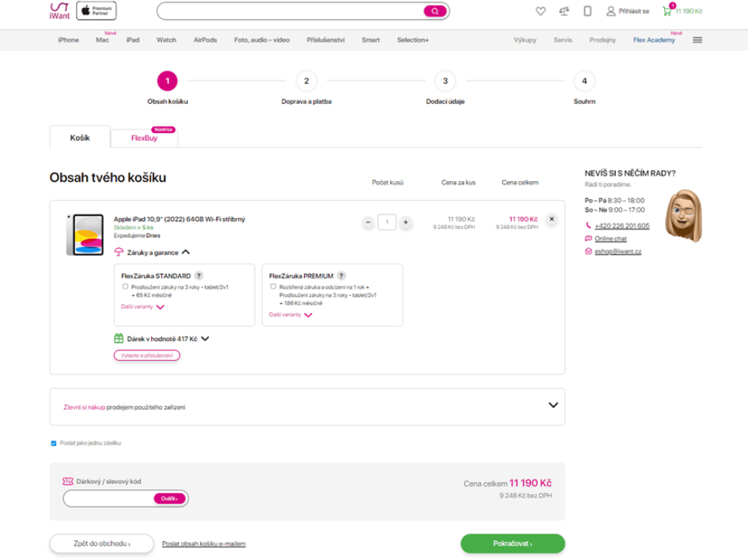Click the Pokračovat button
The height and width of the screenshot is (560, 748).
(513, 543)
